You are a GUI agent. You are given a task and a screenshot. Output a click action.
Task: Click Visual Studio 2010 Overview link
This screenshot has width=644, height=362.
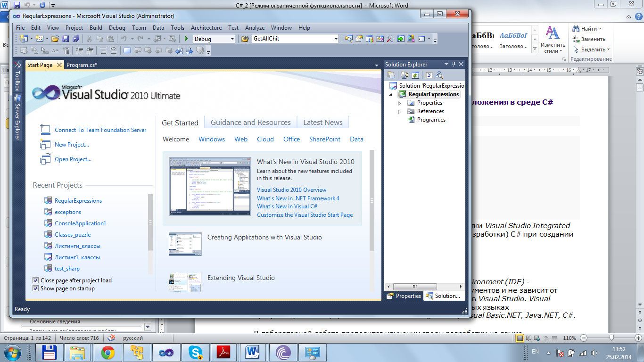[x=291, y=190]
